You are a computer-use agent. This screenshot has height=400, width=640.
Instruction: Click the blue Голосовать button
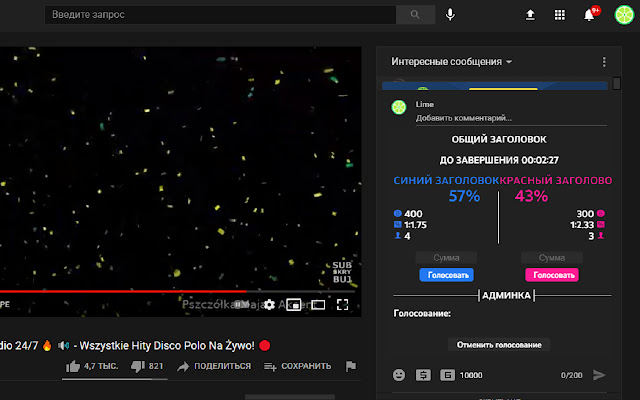click(447, 275)
